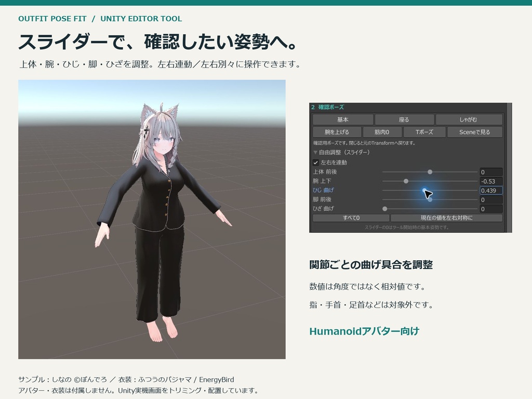Click the 確認用ポーズです help text
The height and width of the screenshot is (399, 532).
pyautogui.click(x=364, y=143)
